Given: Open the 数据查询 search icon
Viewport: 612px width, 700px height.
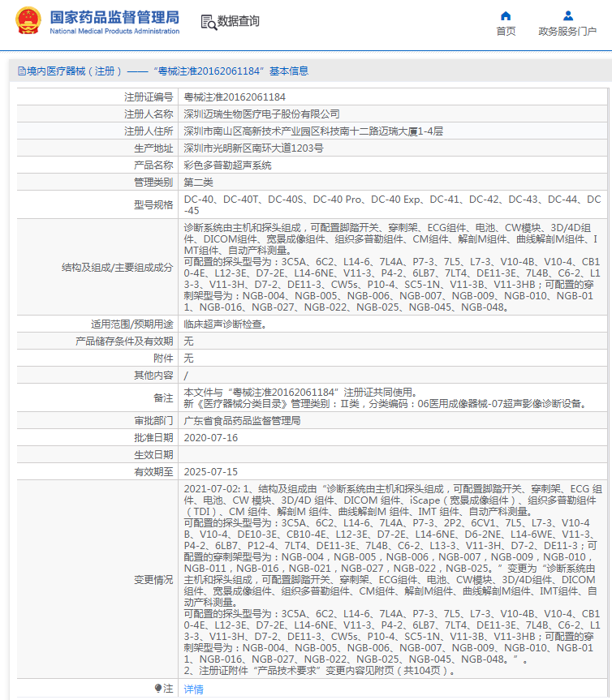Looking at the screenshot, I should (x=209, y=22).
